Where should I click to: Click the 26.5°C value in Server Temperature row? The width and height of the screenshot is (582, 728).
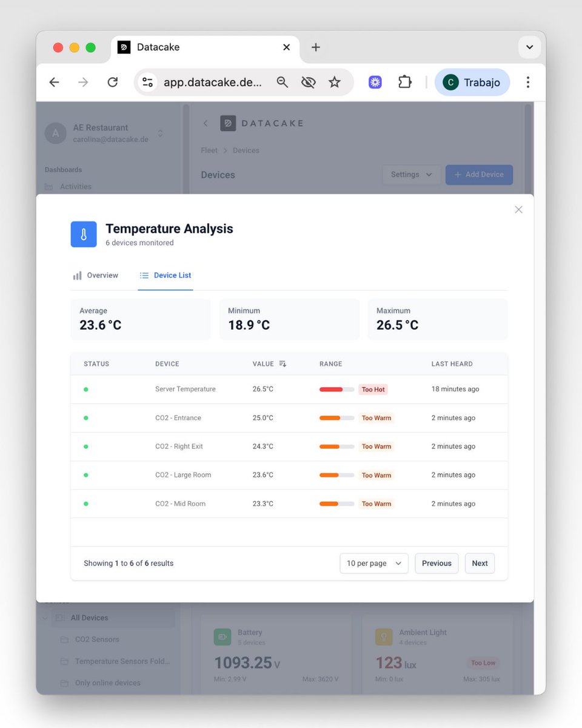(x=263, y=389)
